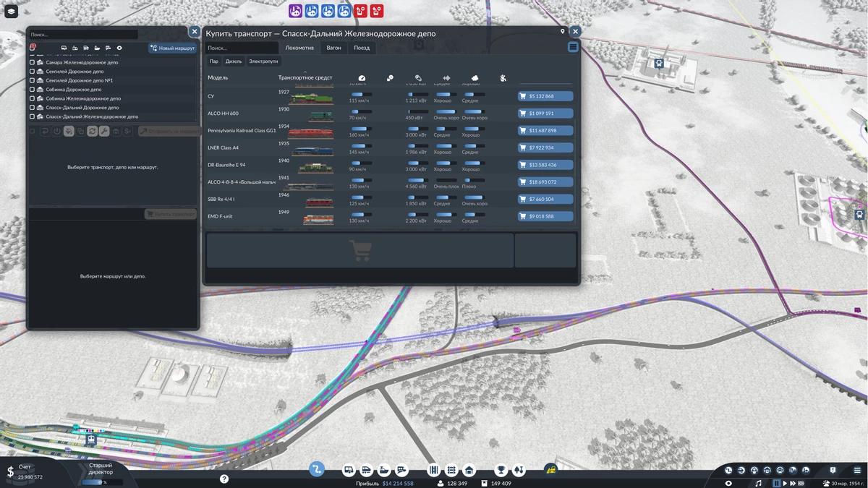Check Самара Железнодорожное депо checkbox
868x488 pixels.
click(32, 62)
